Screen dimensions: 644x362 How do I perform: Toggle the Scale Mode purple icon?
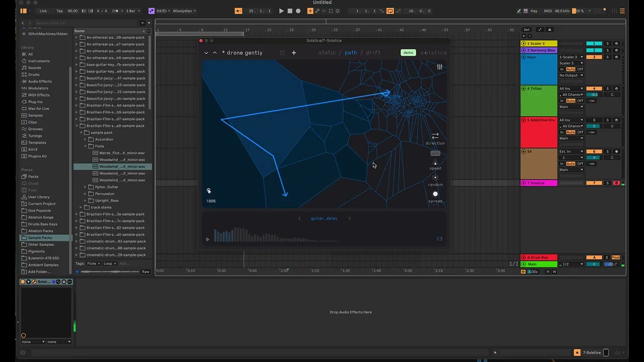pyautogui.click(x=151, y=11)
